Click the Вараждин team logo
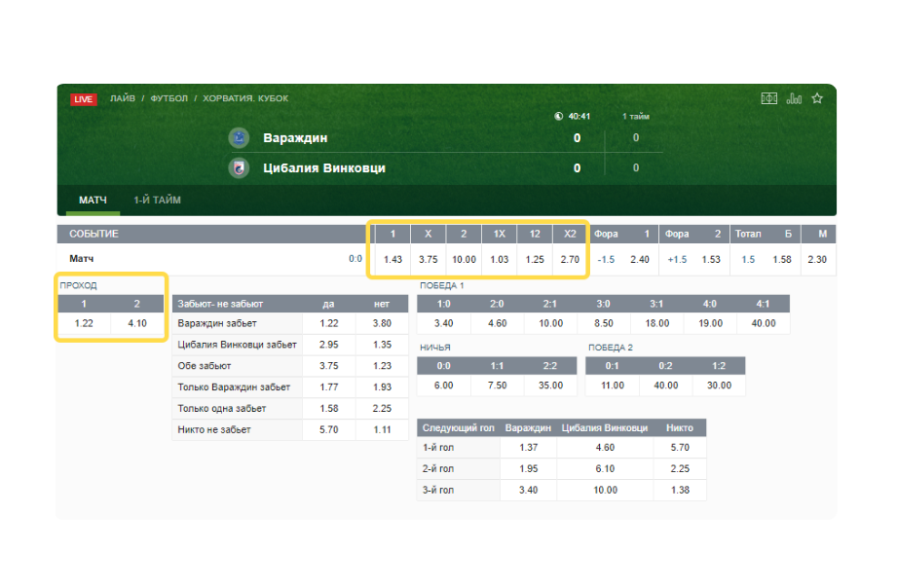 pyautogui.click(x=240, y=138)
